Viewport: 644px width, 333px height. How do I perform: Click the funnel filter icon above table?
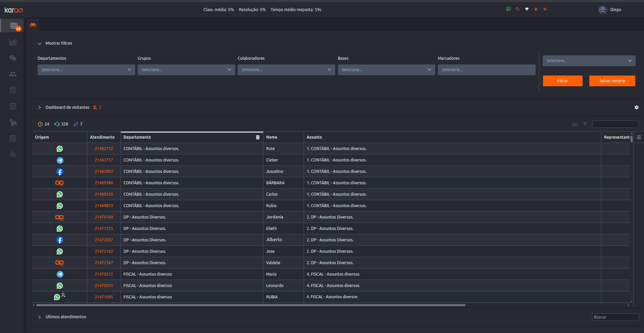pos(585,124)
